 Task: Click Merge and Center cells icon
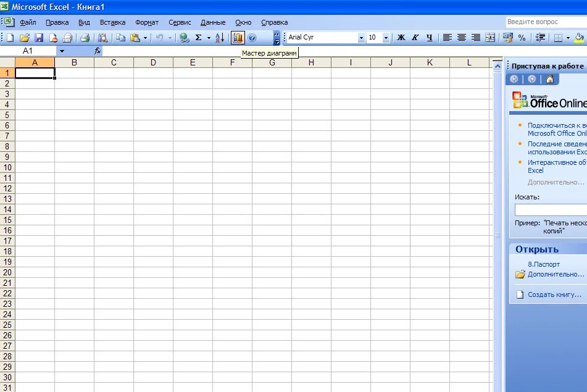(x=490, y=38)
